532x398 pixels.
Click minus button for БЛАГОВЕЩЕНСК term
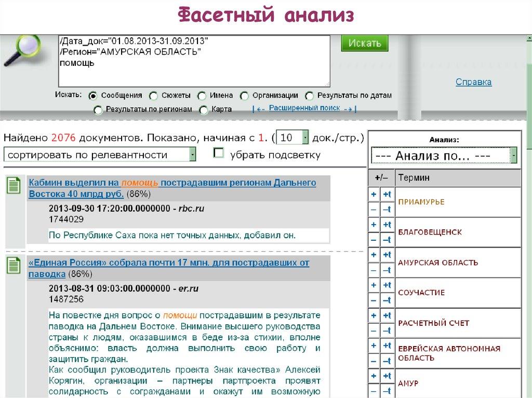coord(374,240)
